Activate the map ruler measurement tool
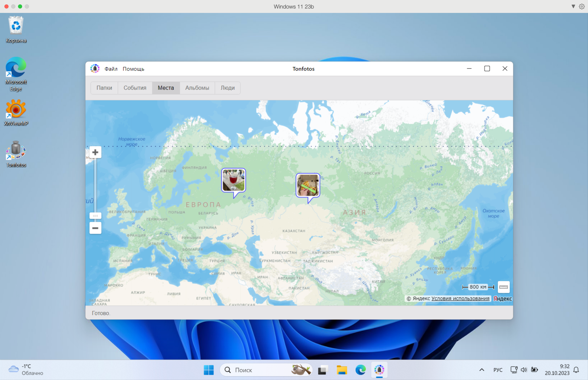This screenshot has width=588, height=380. pos(504,287)
